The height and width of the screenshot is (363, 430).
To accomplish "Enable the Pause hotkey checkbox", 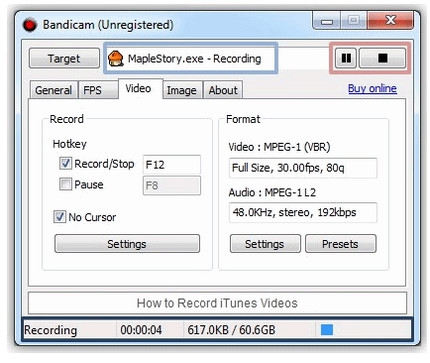I will tap(65, 184).
